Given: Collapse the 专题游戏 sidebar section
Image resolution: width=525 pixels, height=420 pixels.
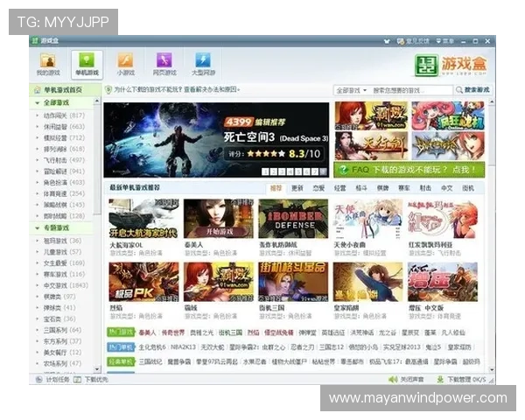Looking at the screenshot, I should tap(37, 228).
